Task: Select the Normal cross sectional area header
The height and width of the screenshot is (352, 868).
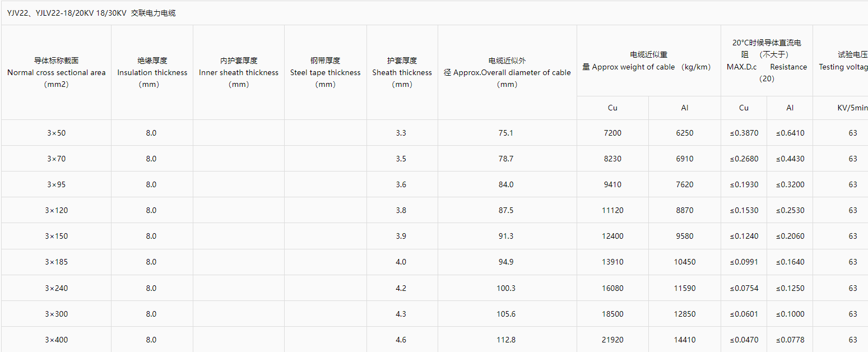Action: [57, 72]
